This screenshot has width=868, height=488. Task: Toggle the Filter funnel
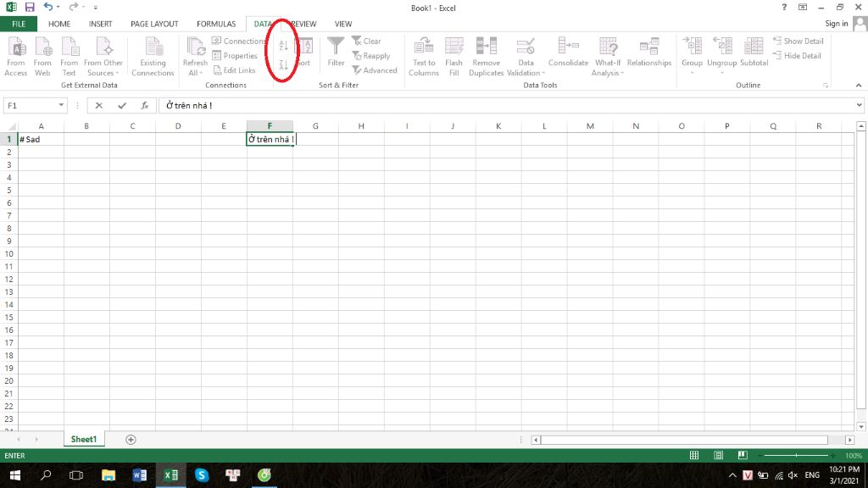336,52
